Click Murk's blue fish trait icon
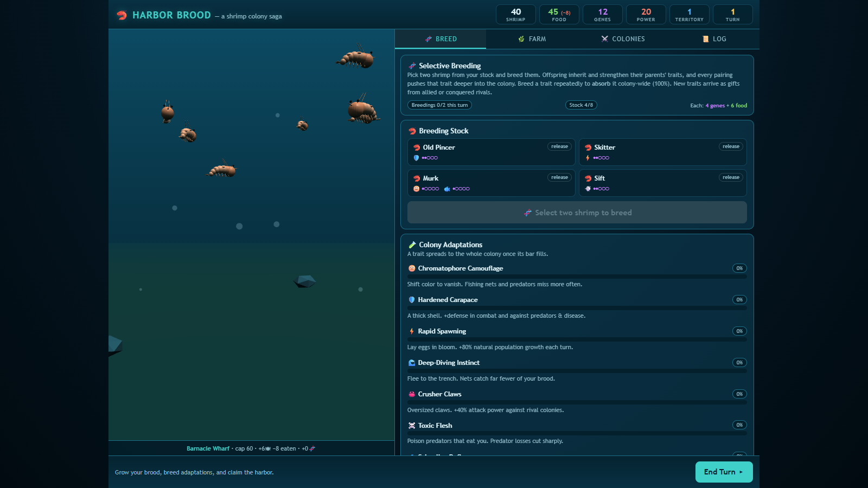Viewport: 868px width, 488px height. (x=447, y=189)
